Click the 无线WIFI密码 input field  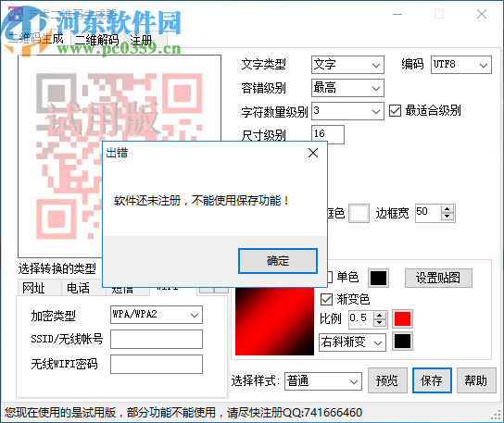pyautogui.click(x=157, y=364)
